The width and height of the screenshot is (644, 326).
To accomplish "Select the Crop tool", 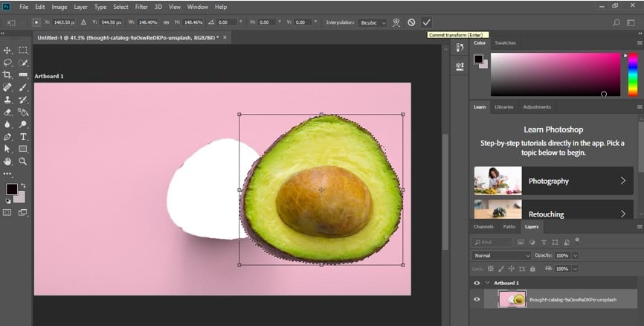I will (7, 75).
